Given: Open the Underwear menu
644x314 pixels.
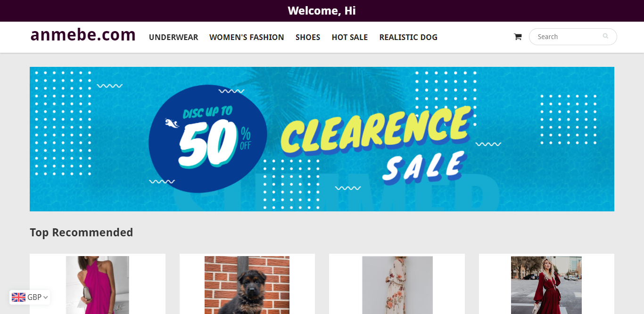Looking at the screenshot, I should [x=173, y=37].
